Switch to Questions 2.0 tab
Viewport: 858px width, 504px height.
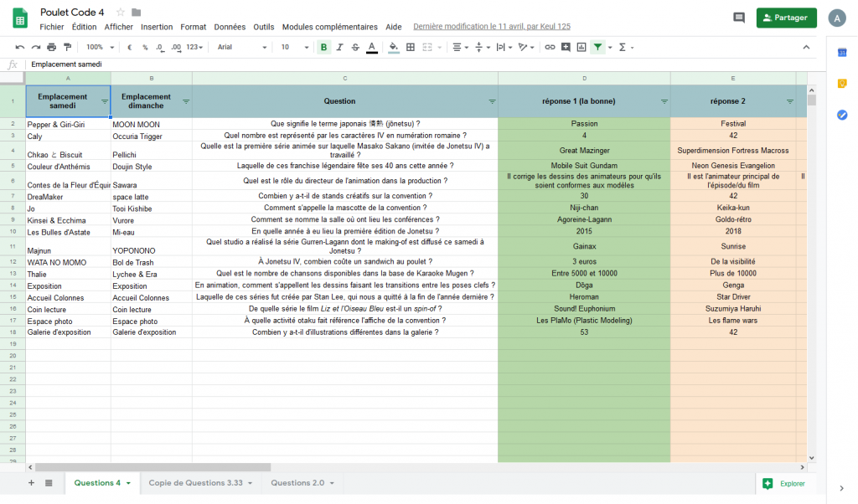tap(297, 483)
